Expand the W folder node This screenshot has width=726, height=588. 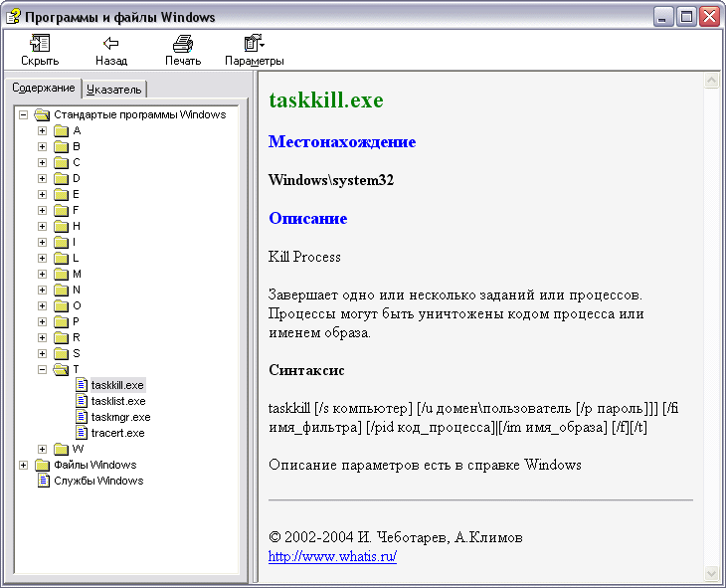tap(42, 449)
